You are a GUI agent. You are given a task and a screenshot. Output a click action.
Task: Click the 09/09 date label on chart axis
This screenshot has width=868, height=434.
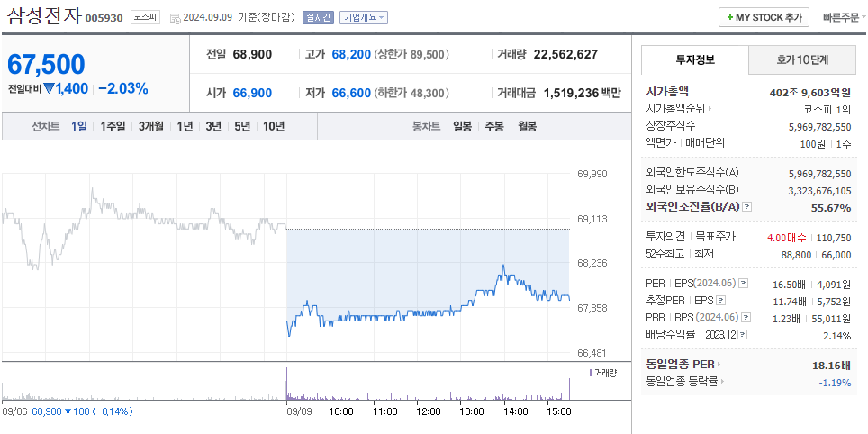tap(298, 411)
